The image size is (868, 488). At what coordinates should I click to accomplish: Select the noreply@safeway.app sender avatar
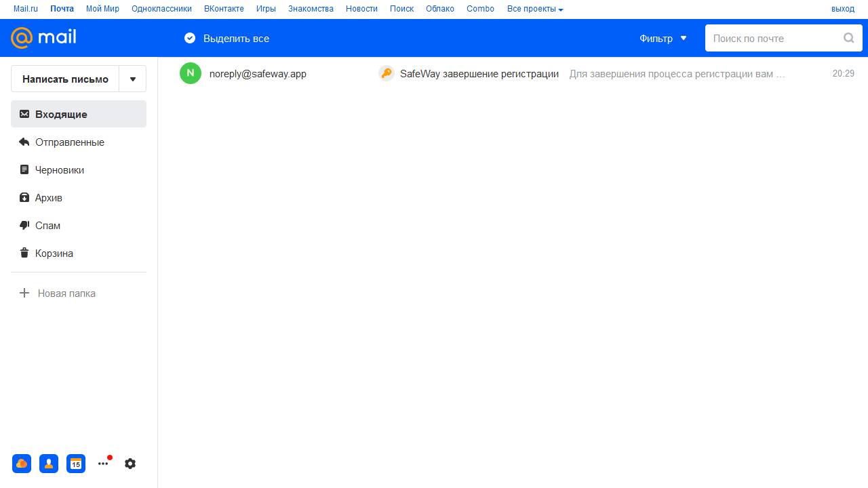(x=191, y=73)
